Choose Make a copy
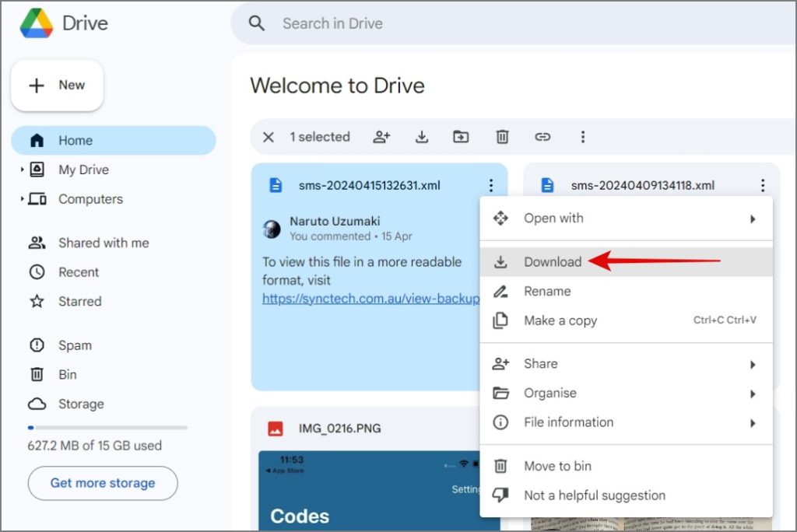The width and height of the screenshot is (797, 532). [627, 320]
